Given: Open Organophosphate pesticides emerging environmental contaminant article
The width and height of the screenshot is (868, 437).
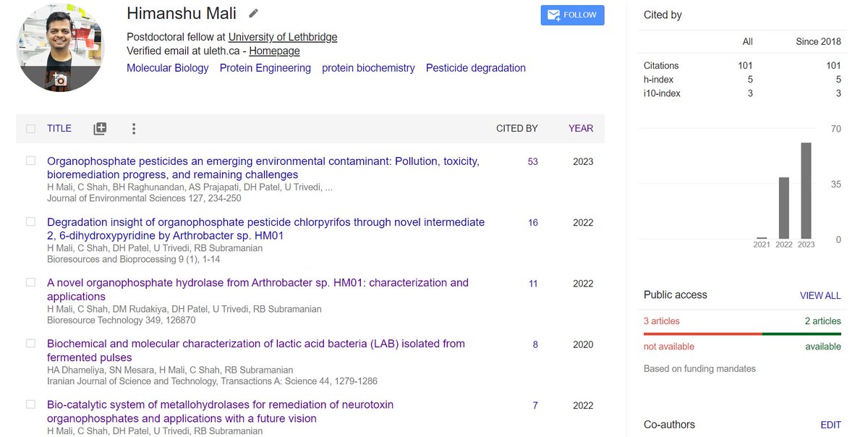Looking at the screenshot, I should (263, 168).
